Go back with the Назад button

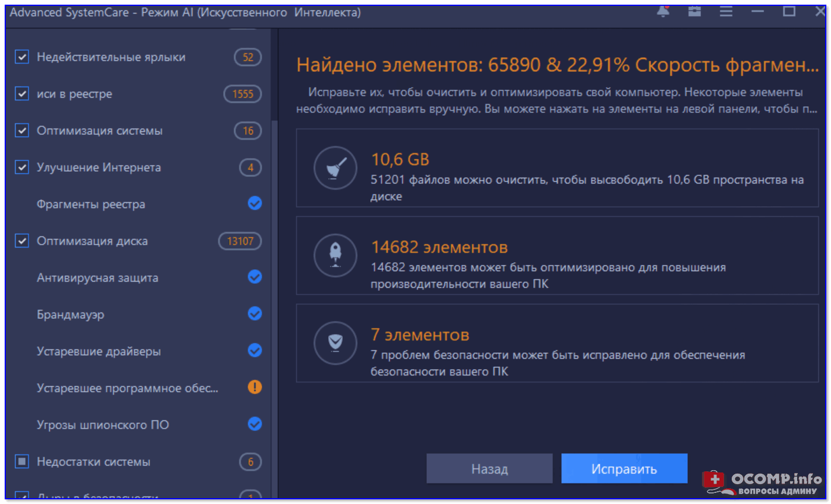pyautogui.click(x=489, y=469)
